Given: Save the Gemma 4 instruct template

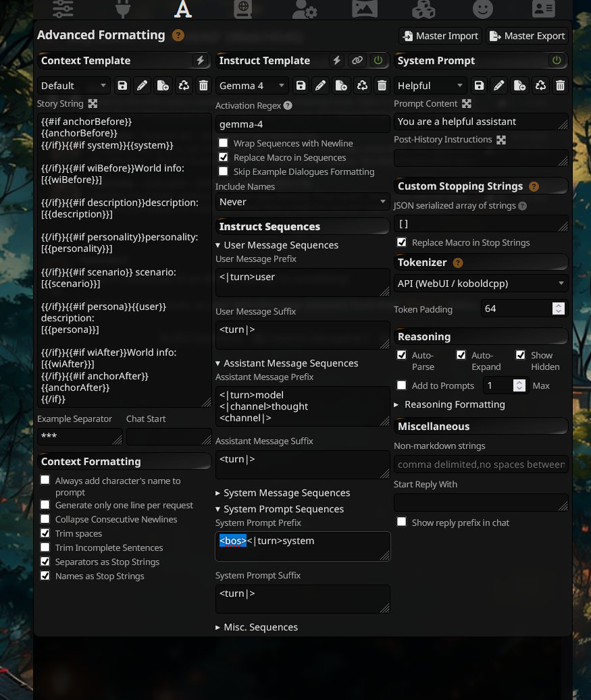Looking at the screenshot, I should [301, 85].
